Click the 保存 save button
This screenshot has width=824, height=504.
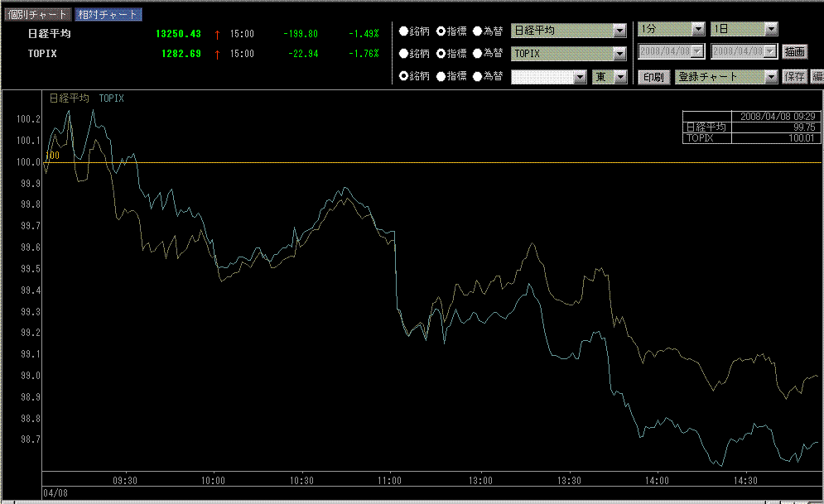click(x=795, y=77)
